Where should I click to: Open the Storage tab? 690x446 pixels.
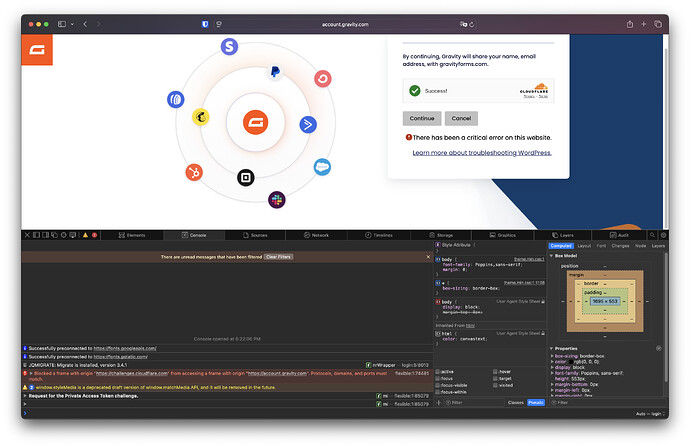point(441,235)
